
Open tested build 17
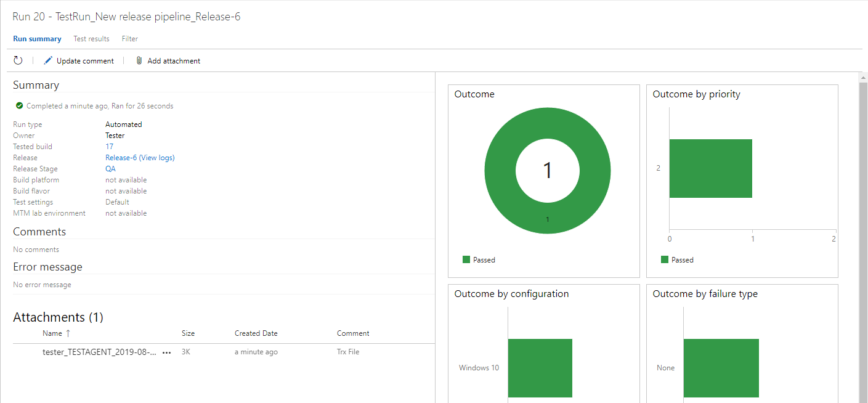[109, 146]
